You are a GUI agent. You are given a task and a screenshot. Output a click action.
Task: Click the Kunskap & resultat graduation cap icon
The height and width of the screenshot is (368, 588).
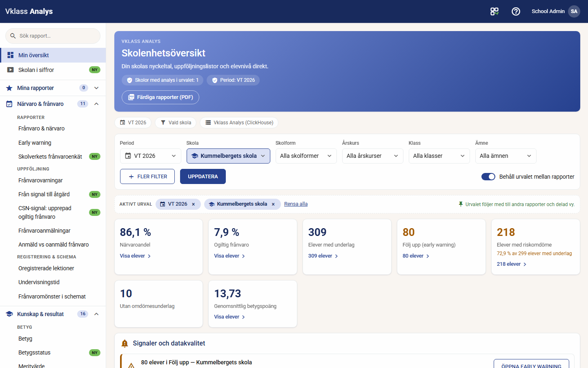9,314
